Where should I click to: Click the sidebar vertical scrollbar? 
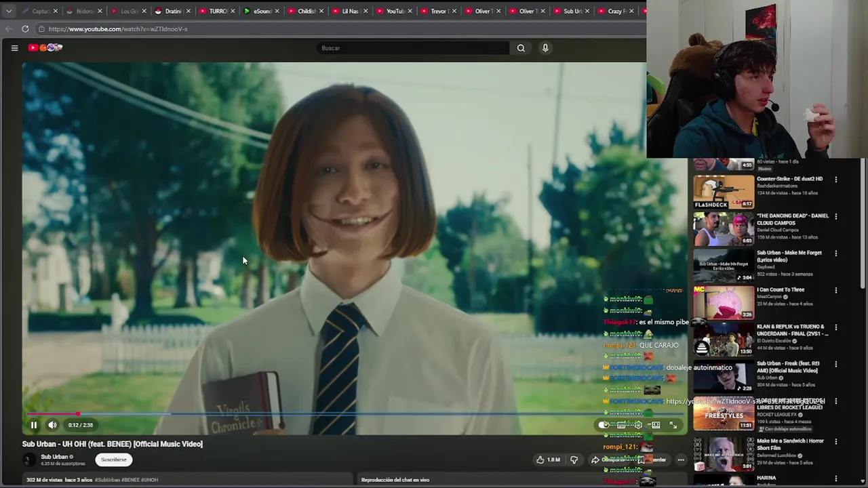pyautogui.click(x=863, y=224)
